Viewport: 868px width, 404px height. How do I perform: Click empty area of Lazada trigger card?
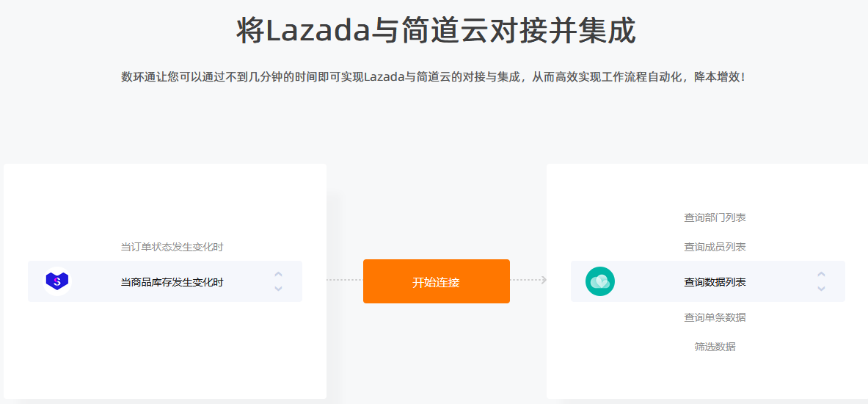165,355
